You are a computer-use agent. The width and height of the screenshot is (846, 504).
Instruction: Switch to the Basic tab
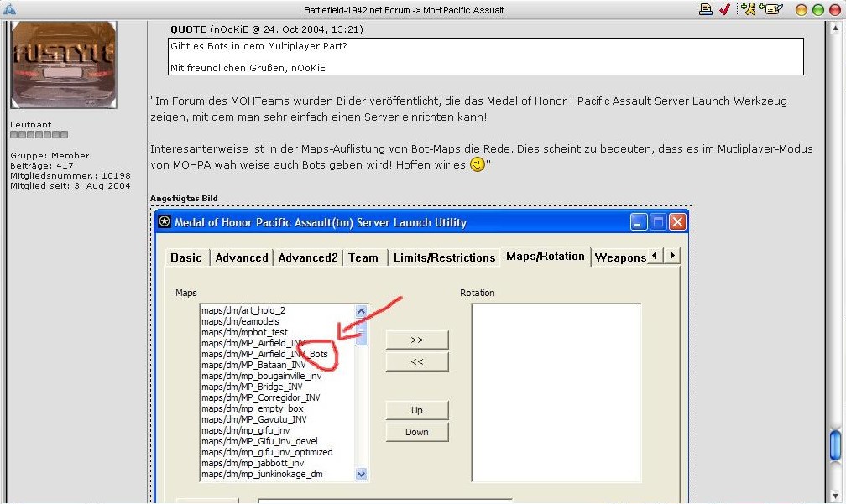pyautogui.click(x=185, y=257)
